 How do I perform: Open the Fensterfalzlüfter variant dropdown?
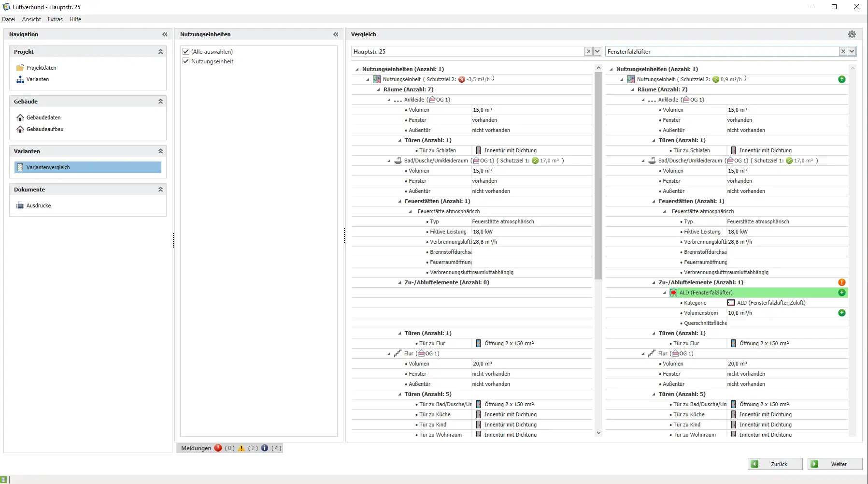click(x=852, y=51)
